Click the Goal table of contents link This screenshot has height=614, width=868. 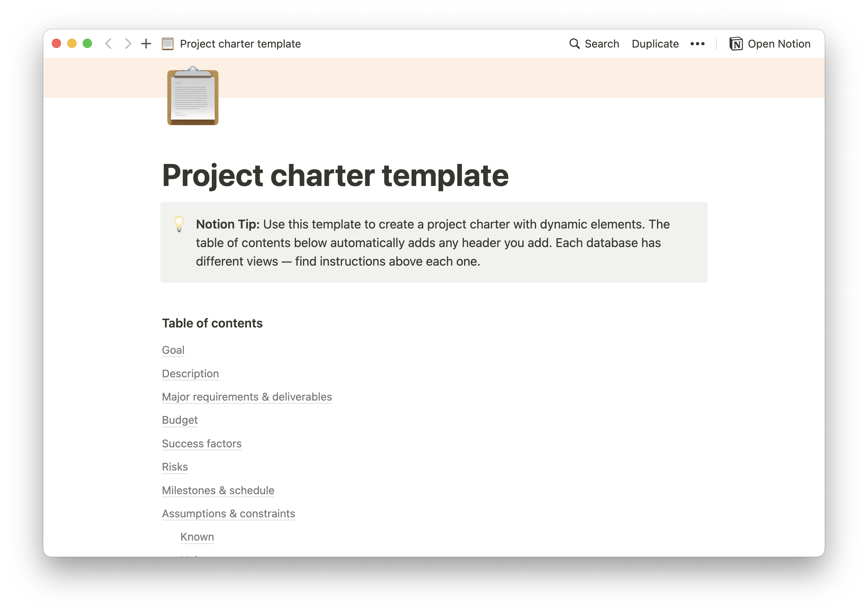tap(173, 350)
